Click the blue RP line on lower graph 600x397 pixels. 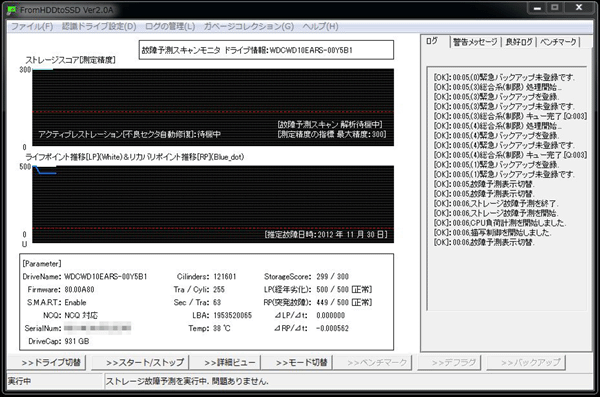click(x=47, y=173)
